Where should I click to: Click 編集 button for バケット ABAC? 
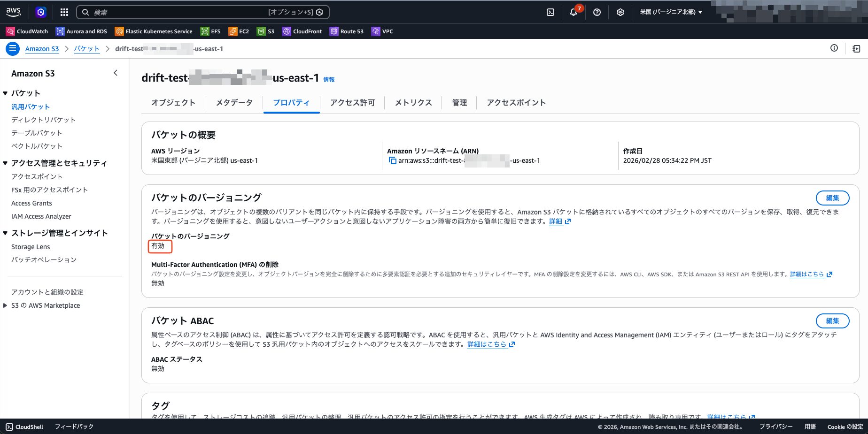tap(832, 321)
